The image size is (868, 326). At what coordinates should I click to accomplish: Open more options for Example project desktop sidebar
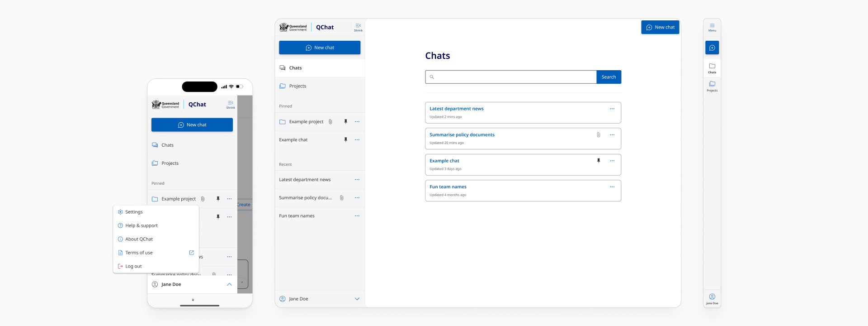point(357,122)
